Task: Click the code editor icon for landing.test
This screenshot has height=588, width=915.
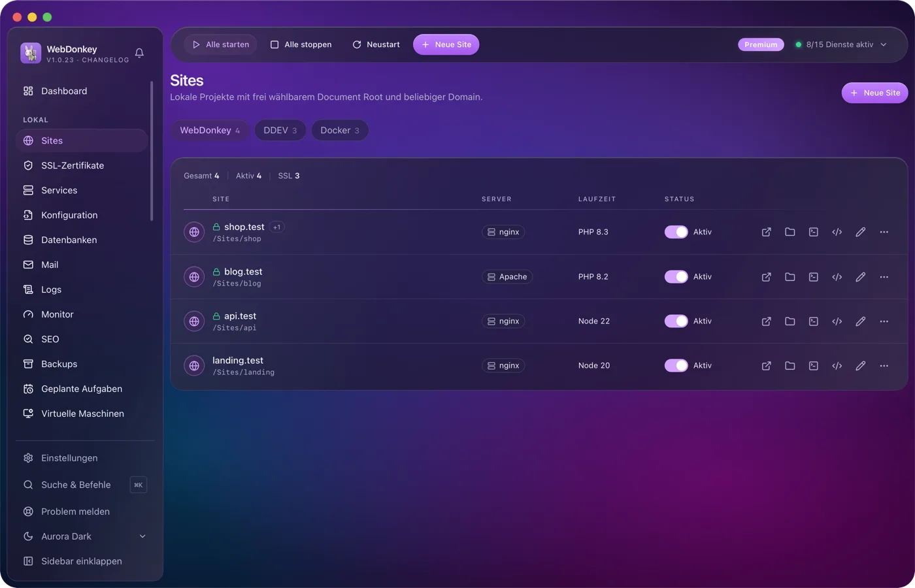Action: 837,366
